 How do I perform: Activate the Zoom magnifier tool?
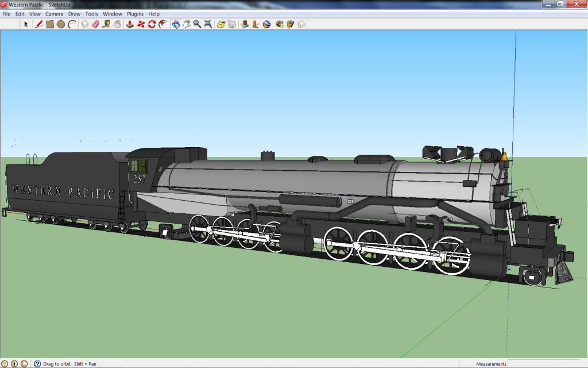(x=198, y=24)
